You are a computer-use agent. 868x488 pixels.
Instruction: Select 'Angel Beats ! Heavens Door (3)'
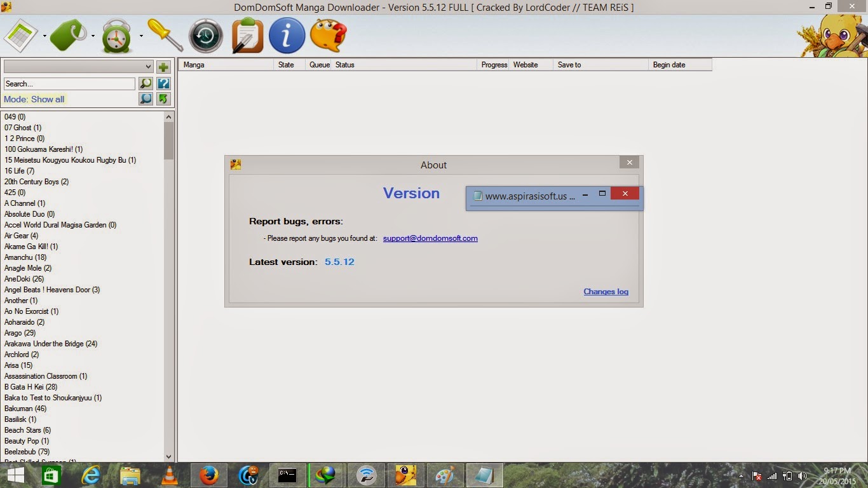pos(52,290)
